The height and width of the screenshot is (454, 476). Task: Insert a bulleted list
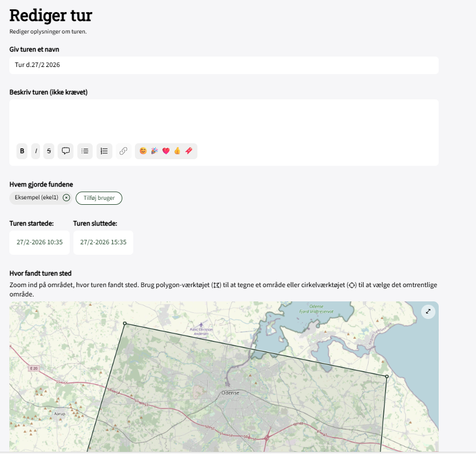pyautogui.click(x=85, y=151)
